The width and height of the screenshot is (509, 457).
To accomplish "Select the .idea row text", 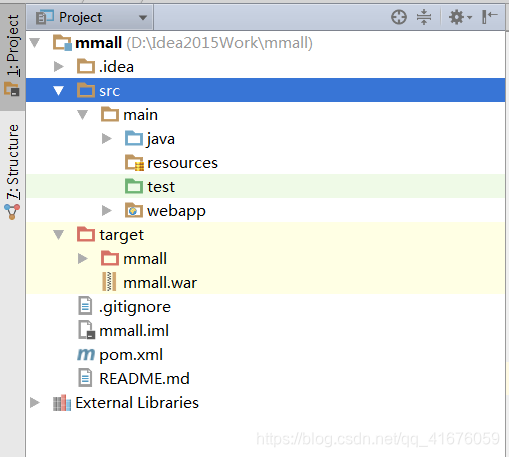I will point(116,67).
